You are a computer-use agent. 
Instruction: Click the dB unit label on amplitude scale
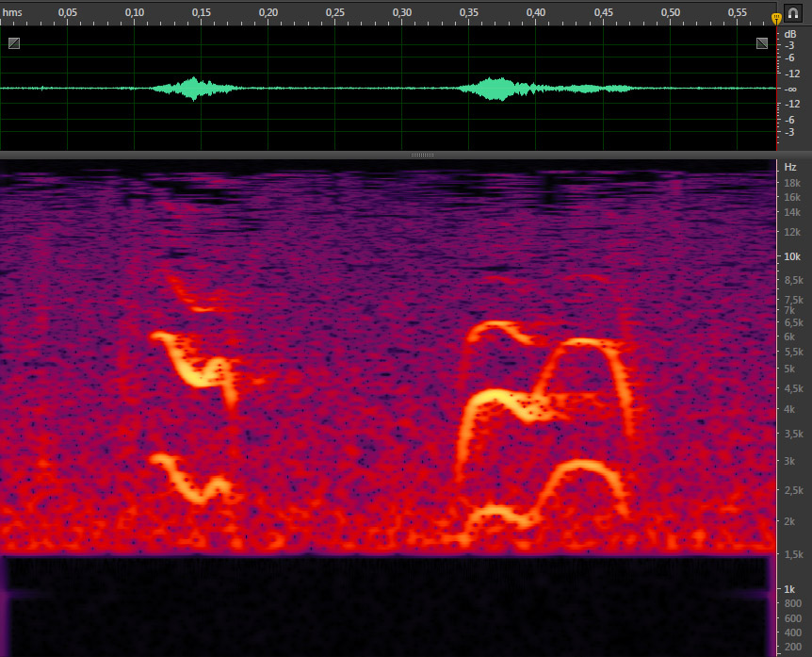click(790, 34)
